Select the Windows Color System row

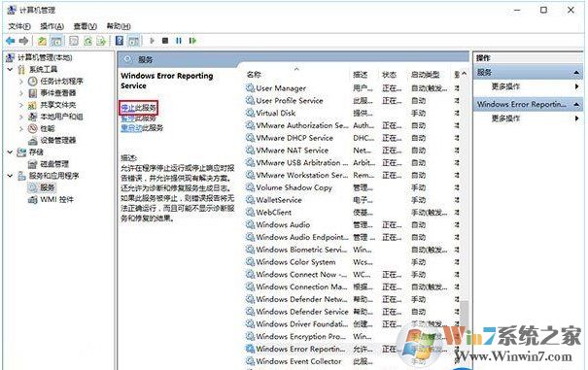pyautogui.click(x=353, y=262)
